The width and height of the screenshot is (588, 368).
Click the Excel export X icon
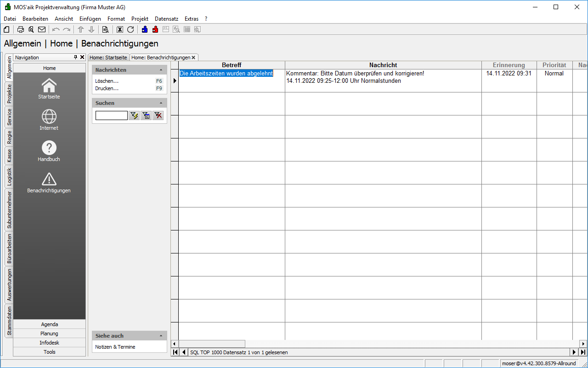tap(120, 29)
